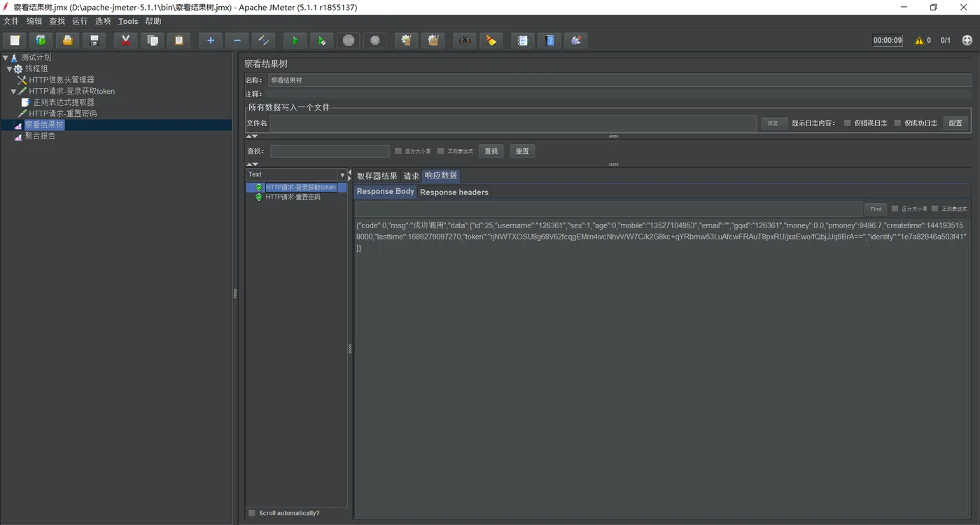Click the 名称 name input field

click(x=620, y=80)
